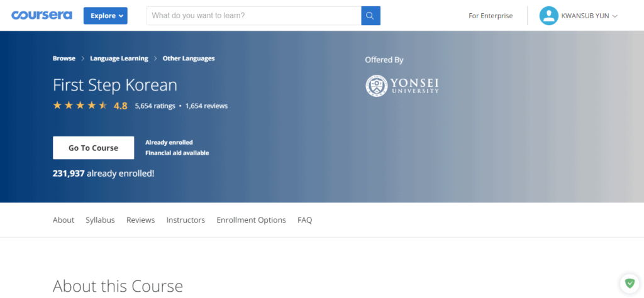The image size is (644, 298).
Task: Open the Language Learning breadcrumb
Action: (x=119, y=58)
